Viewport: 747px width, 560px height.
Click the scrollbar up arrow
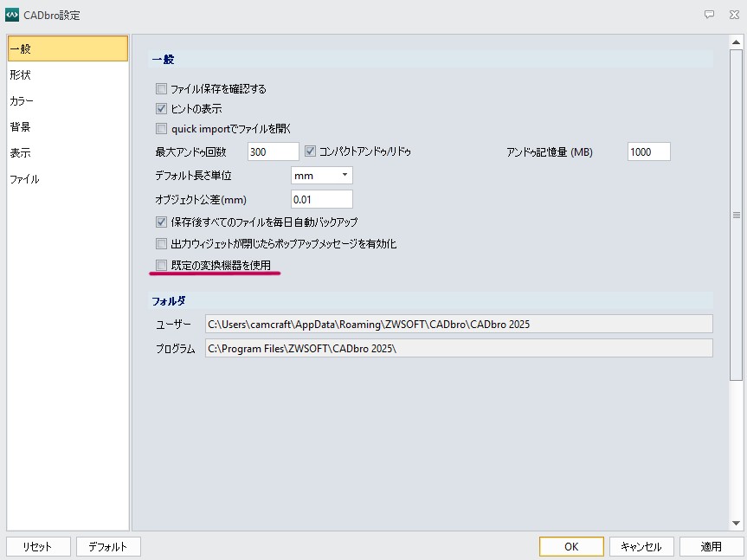(x=736, y=42)
